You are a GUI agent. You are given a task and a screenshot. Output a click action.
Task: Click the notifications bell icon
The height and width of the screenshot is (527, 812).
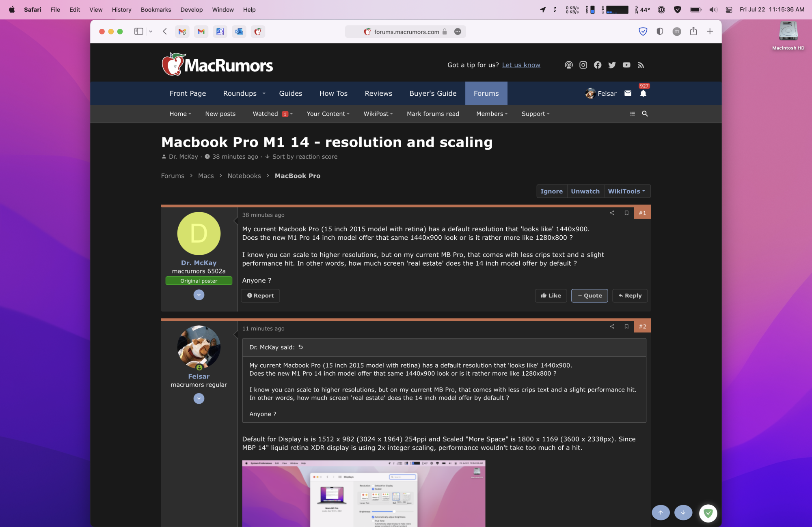coord(644,93)
